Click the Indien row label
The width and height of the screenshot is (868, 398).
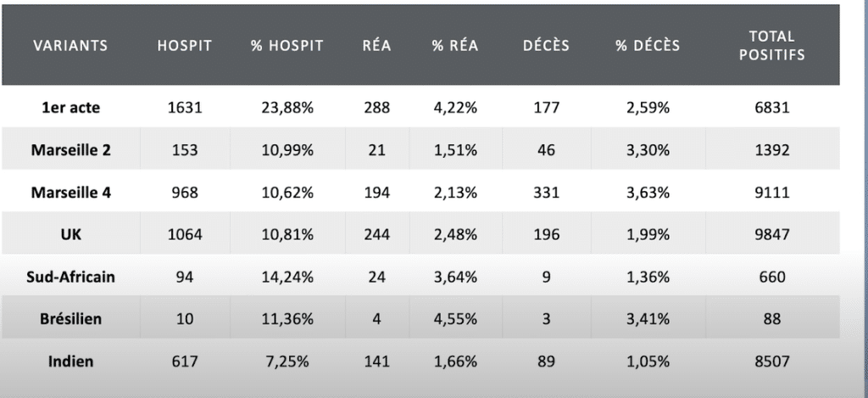coord(71,362)
